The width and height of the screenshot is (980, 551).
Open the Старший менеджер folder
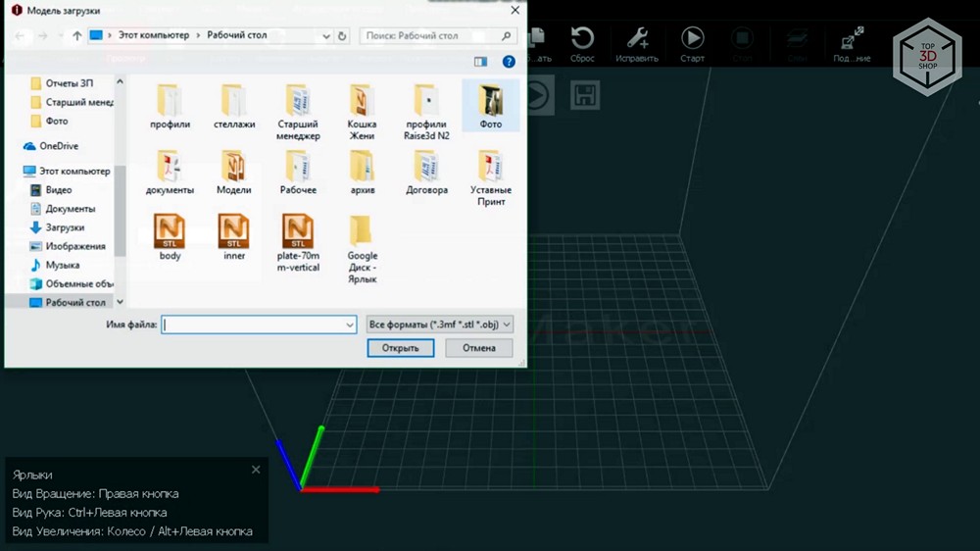[298, 112]
